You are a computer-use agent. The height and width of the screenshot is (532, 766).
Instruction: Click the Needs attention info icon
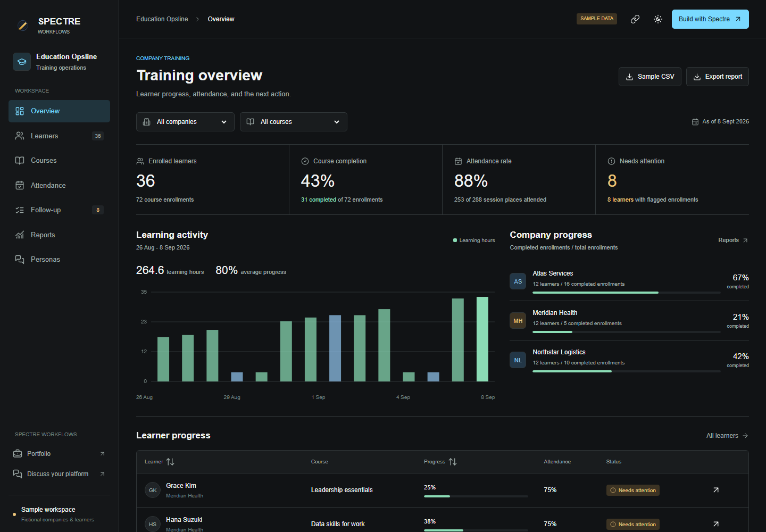[611, 161]
